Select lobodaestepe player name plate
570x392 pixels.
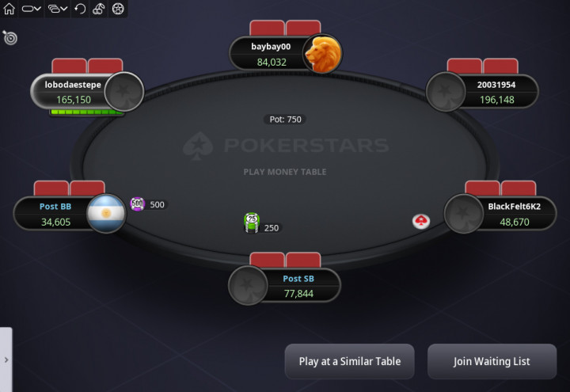coord(74,92)
